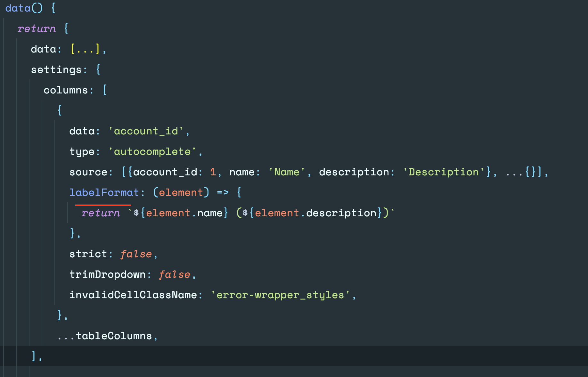The height and width of the screenshot is (377, 588).
Task: Click the false value after strict
Action: pyautogui.click(x=136, y=254)
